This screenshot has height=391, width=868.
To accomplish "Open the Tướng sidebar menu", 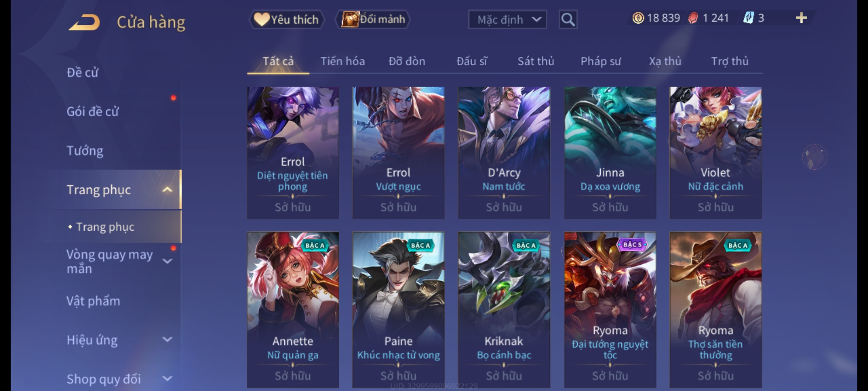I will coord(85,151).
